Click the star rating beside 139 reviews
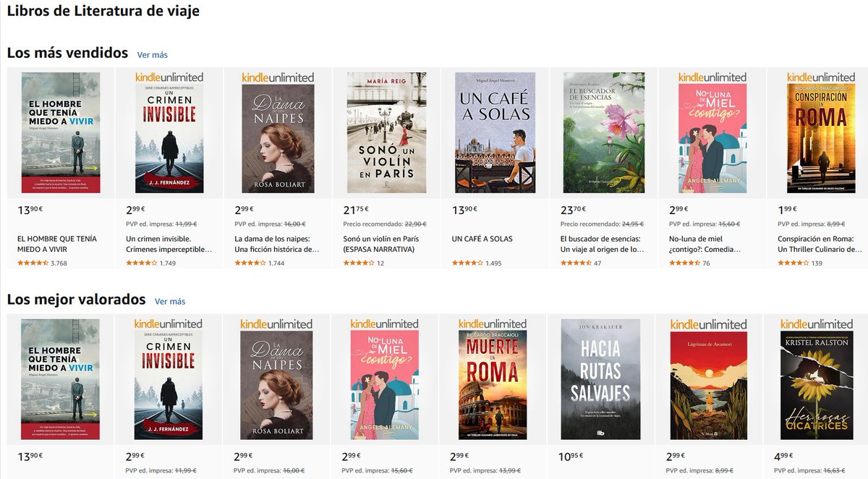The height and width of the screenshot is (479, 868). 792,263
